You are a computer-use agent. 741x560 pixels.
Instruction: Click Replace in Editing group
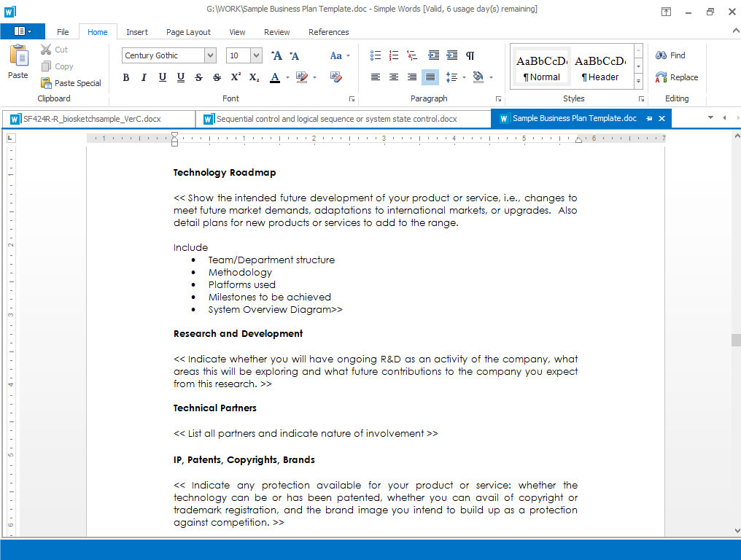click(x=677, y=77)
